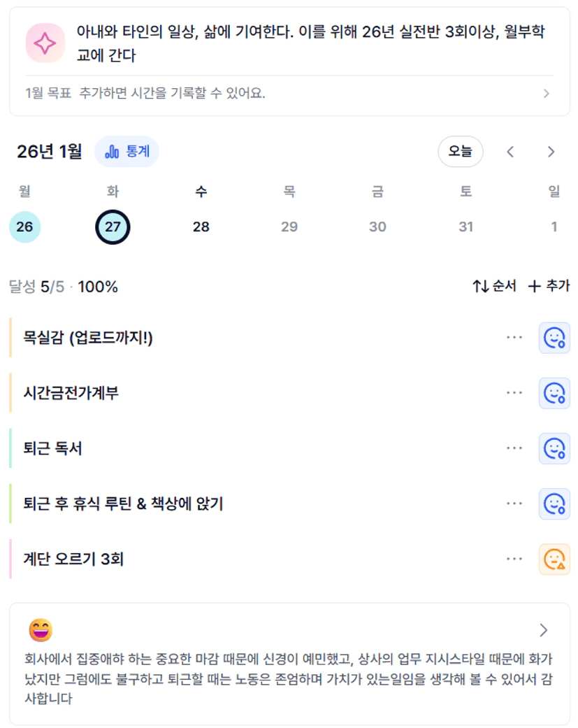Open more options for 목실감 habit

514,338
